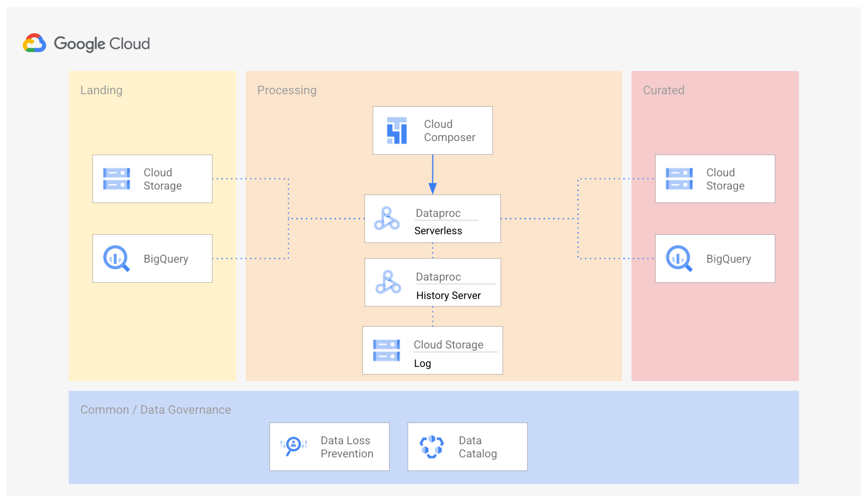Click the Cloud Composer icon
This screenshot has width=868, height=499.
397,131
